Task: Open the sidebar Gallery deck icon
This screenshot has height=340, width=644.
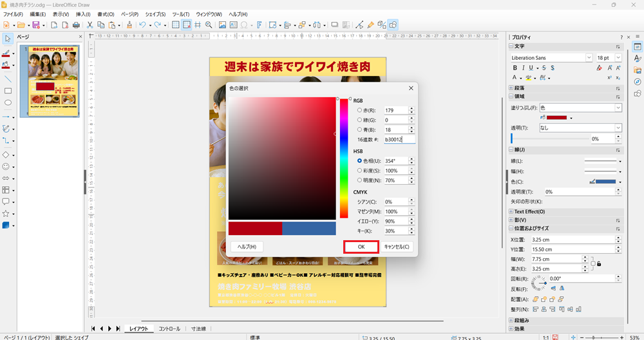Action: click(x=638, y=70)
